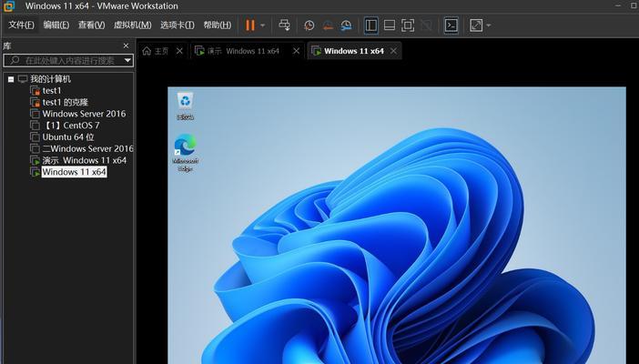Close the 库 library panel
This screenshot has height=364, width=639.
[x=126, y=45]
